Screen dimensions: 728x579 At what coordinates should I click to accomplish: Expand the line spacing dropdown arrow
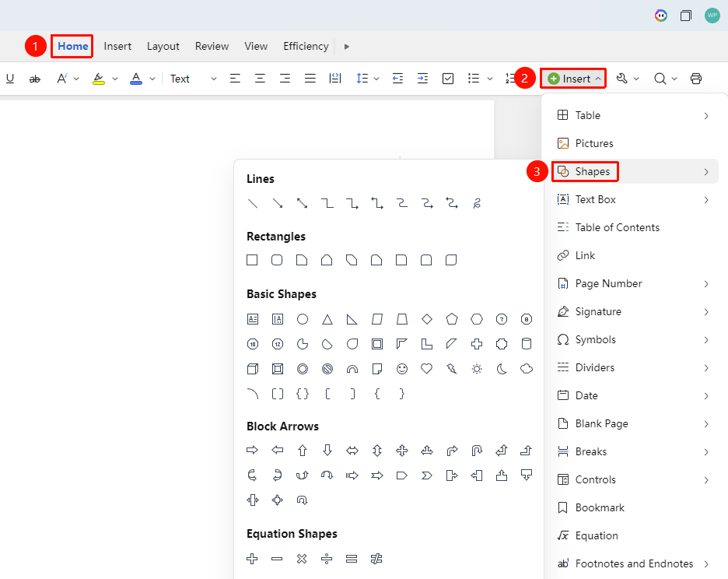coord(376,79)
